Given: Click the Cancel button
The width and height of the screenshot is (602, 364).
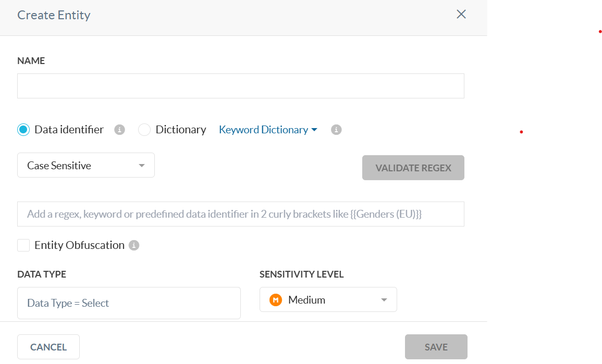Looking at the screenshot, I should point(48,347).
